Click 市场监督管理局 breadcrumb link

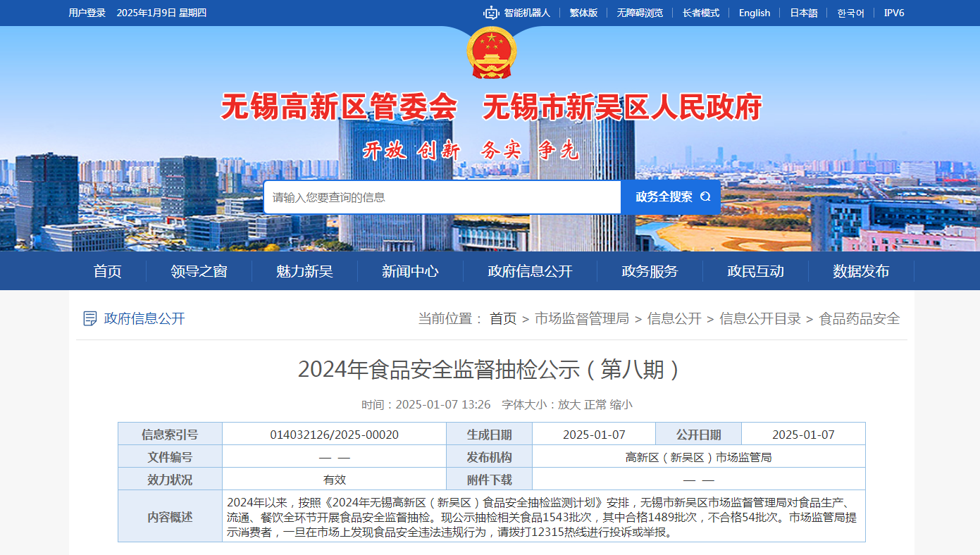pos(582,318)
